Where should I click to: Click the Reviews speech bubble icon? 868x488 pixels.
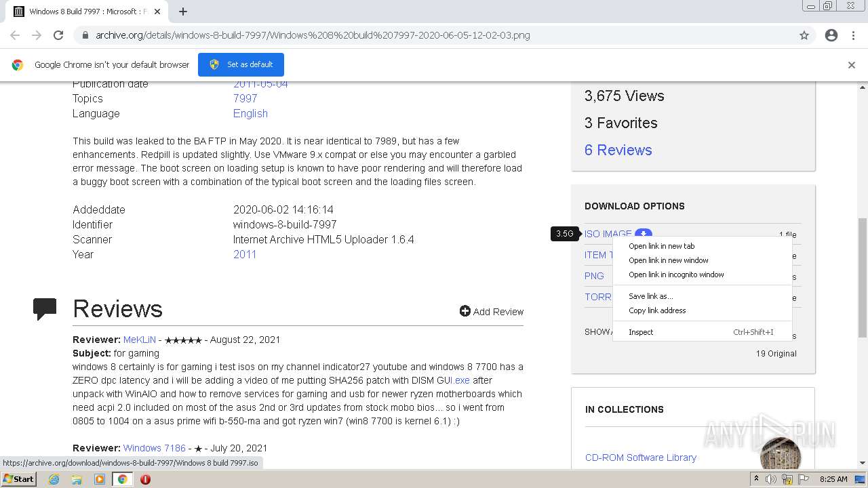pos(45,309)
